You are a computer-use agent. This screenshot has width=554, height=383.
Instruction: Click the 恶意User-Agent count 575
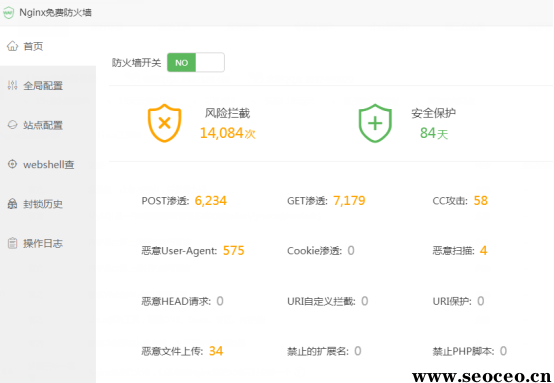click(x=234, y=251)
